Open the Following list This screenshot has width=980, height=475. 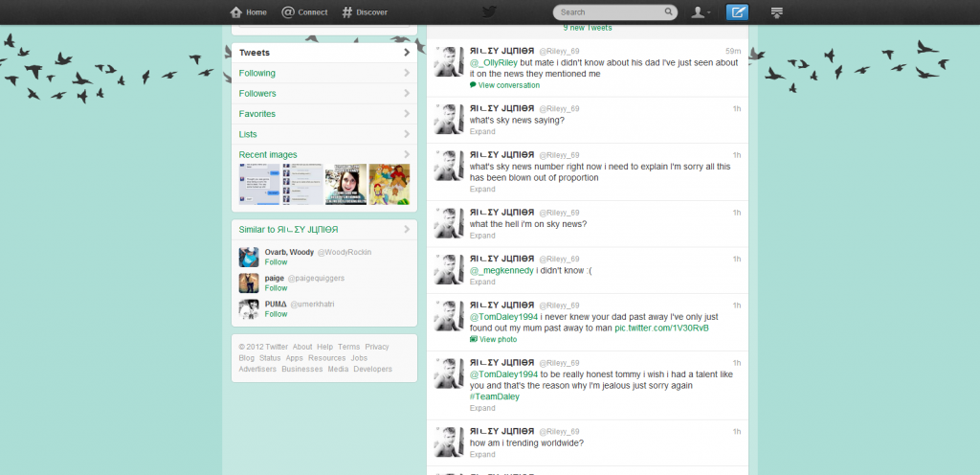point(323,73)
